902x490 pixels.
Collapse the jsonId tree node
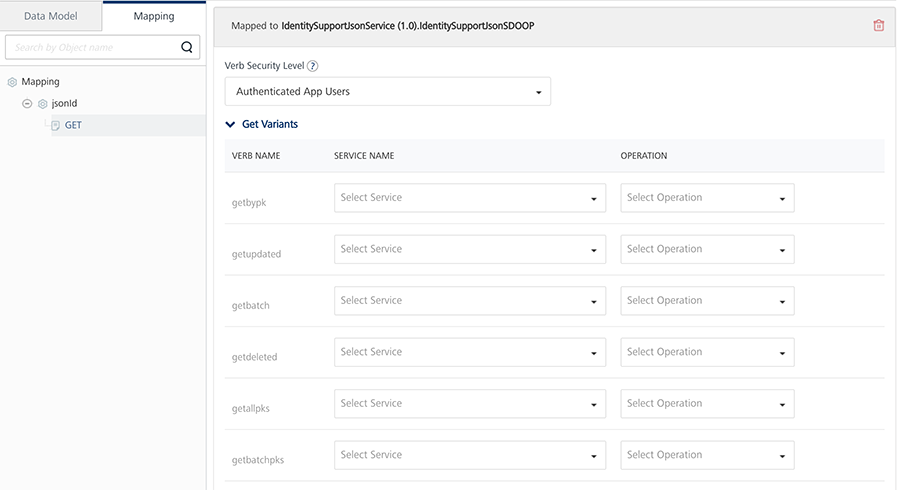click(x=27, y=104)
